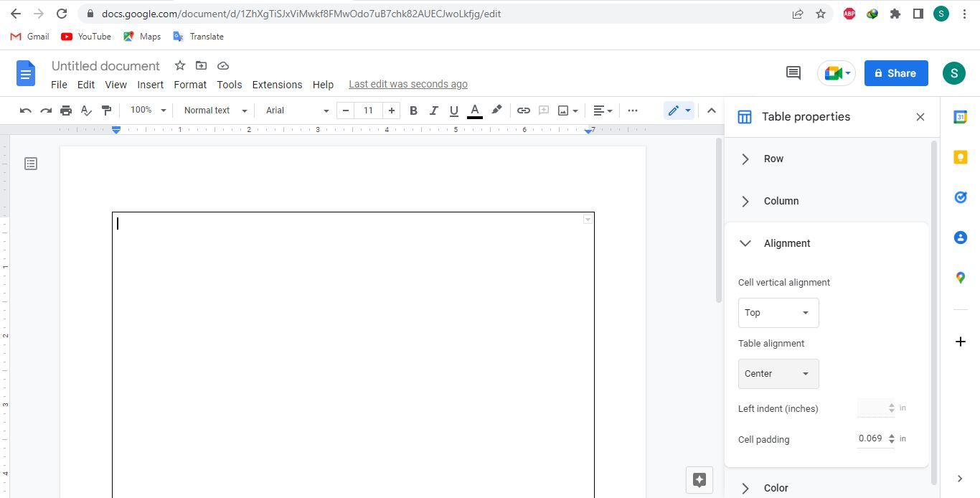Increase font size with plus button
This screenshot has height=498, width=980.
point(392,111)
